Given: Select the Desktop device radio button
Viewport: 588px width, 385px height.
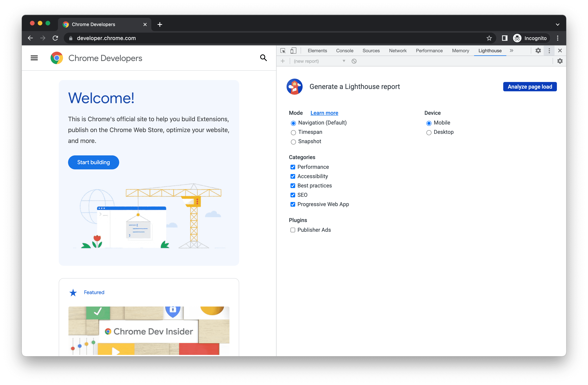Looking at the screenshot, I should point(429,132).
